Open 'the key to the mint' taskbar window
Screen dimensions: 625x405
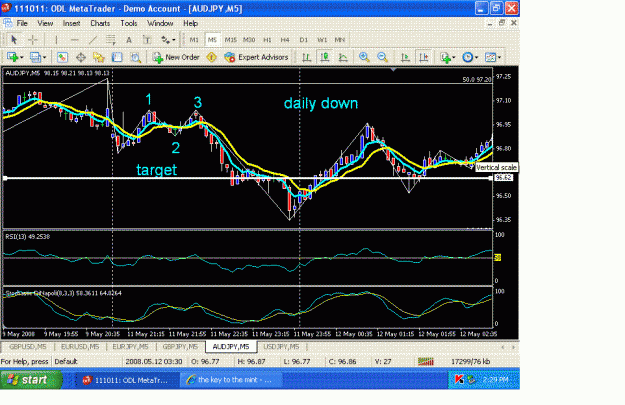point(230,380)
